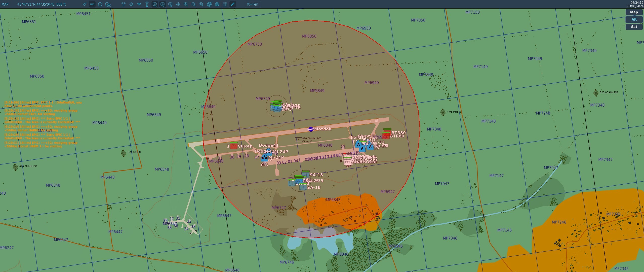Click the 1.06 MHz R beacon
This screenshot has width=644, height=272.
tap(443, 112)
